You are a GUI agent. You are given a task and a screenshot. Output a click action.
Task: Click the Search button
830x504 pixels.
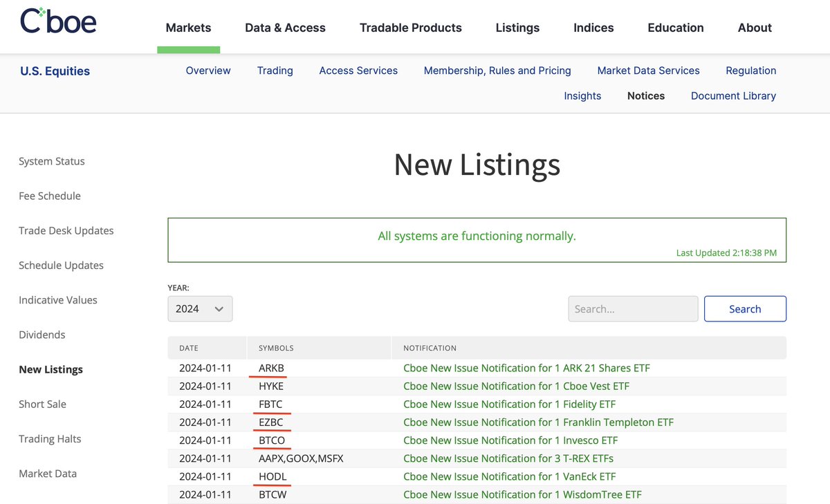click(x=745, y=309)
